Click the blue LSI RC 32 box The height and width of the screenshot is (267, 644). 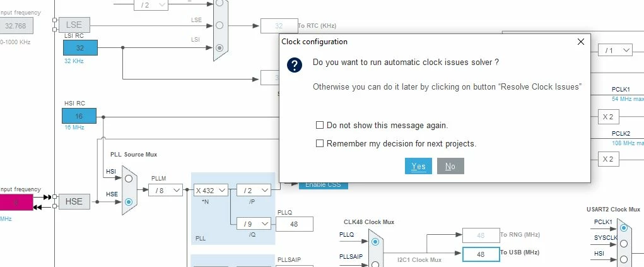click(x=80, y=47)
